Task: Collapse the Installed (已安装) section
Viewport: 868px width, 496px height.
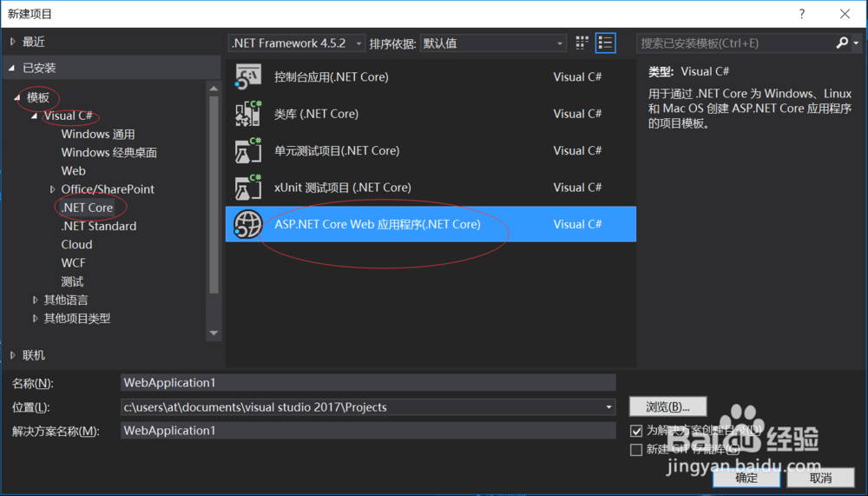Action: 12,68
